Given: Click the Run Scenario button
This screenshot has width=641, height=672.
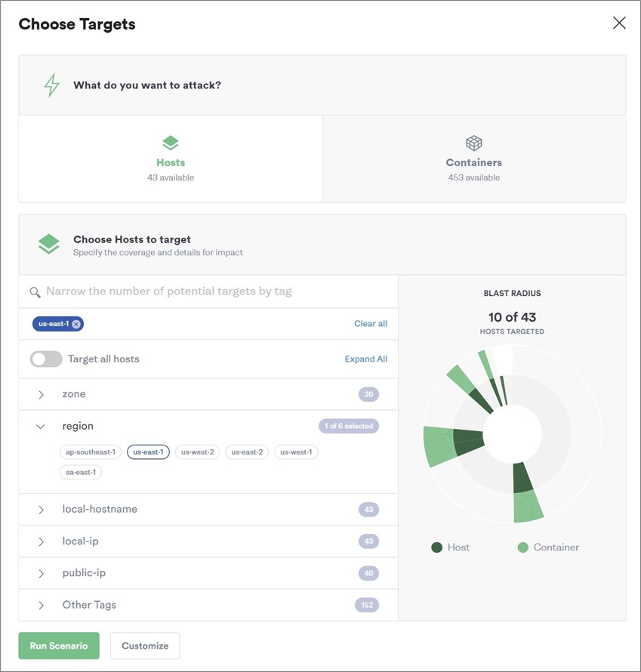Looking at the screenshot, I should click(59, 646).
